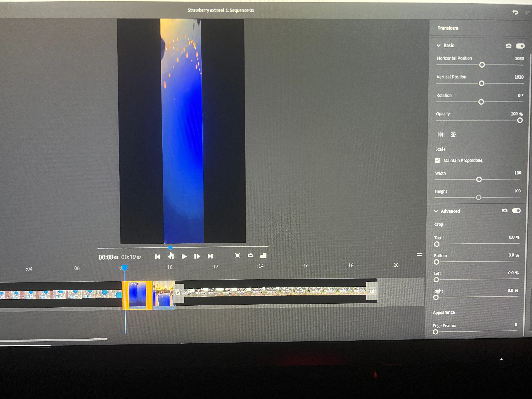This screenshot has height=399, width=532.
Task: Collapse the Advanced section
Action: coord(436,211)
